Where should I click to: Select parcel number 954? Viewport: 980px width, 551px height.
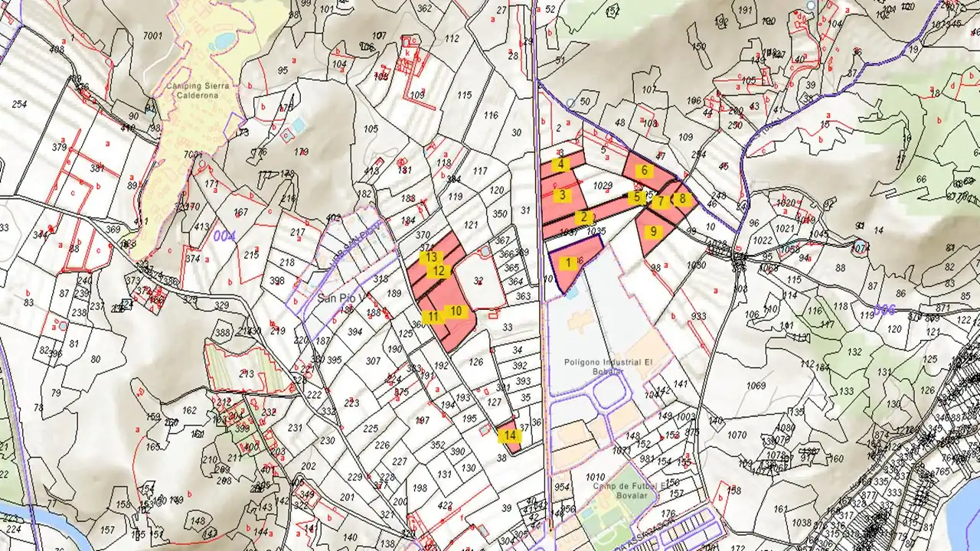click(x=562, y=487)
